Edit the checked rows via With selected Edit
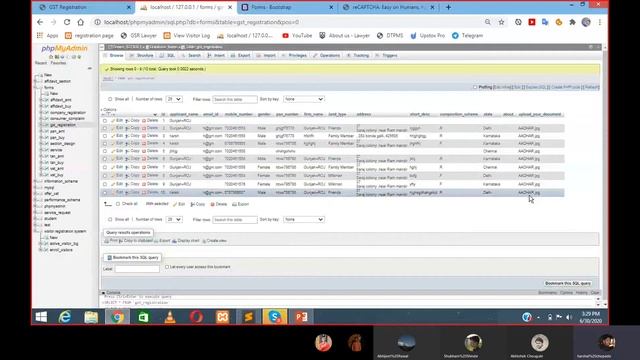The height and width of the screenshot is (360, 640). [179, 204]
